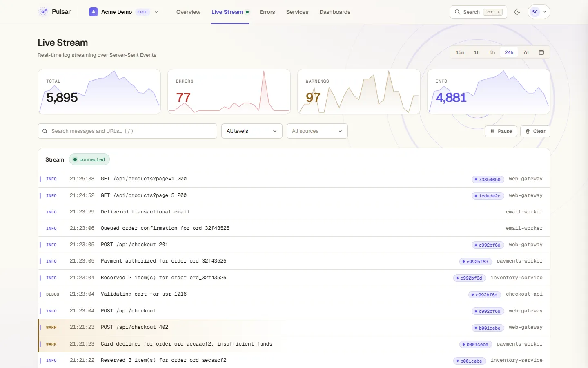Open global Search with Ctrl K button
The height and width of the screenshot is (368, 588).
(x=479, y=12)
